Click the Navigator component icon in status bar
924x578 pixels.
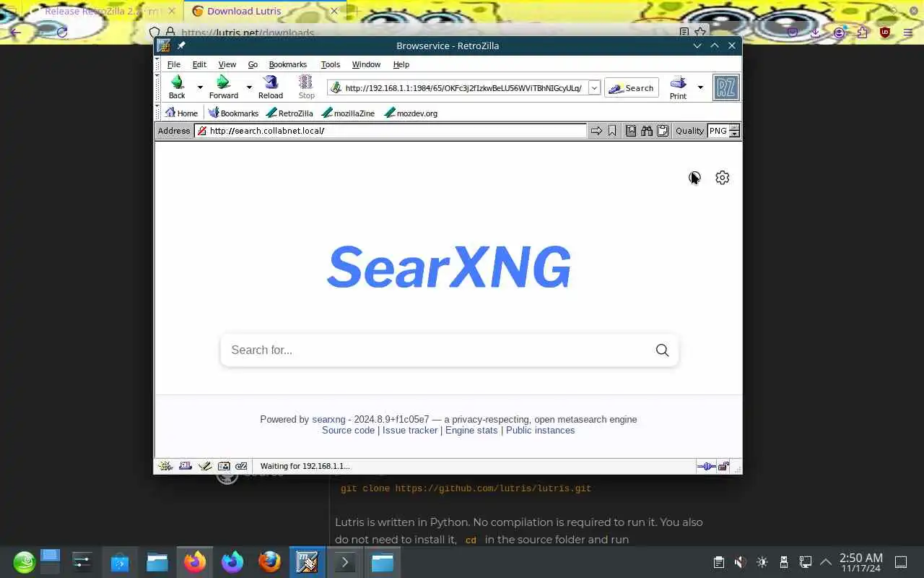(x=166, y=466)
